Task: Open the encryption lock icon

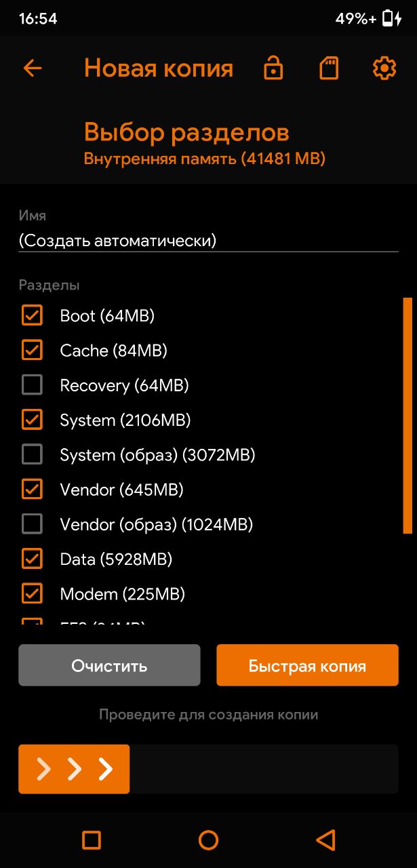Action: pos(273,68)
